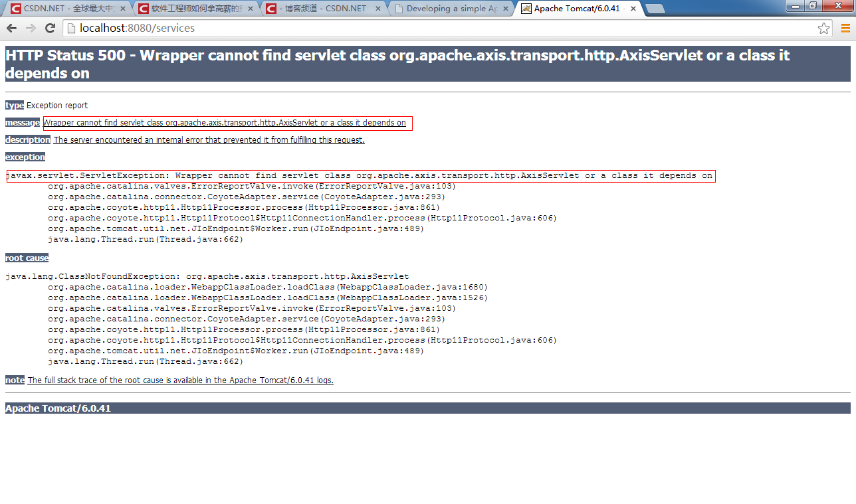The width and height of the screenshot is (856, 504).
Task: Click the underlined Wrapper cannot find servlet message
Action: 225,123
